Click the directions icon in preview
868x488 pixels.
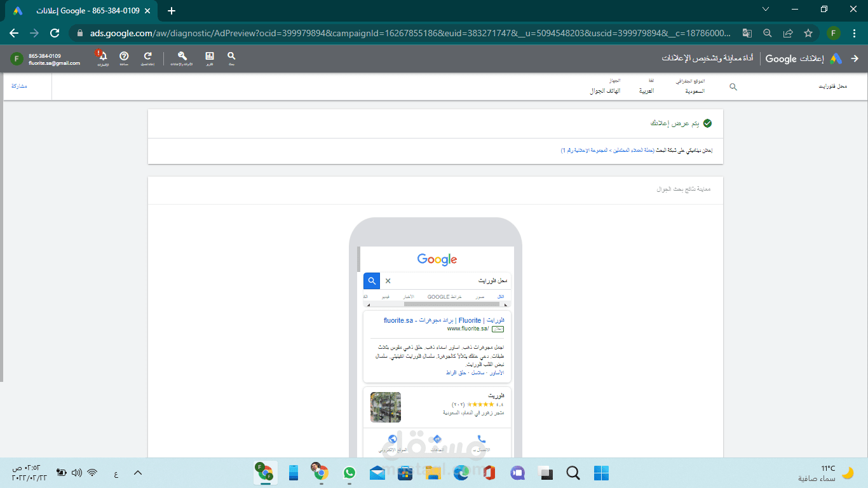[437, 439]
